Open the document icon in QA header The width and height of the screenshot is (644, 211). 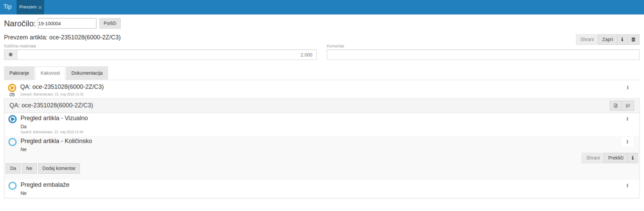point(615,105)
